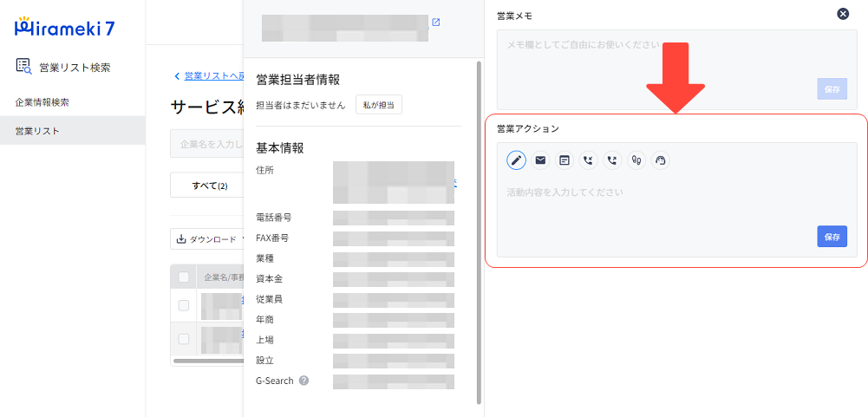This screenshot has width=868, height=417.
Task: Save the 営業メモ with 保存
Action: coord(832,88)
